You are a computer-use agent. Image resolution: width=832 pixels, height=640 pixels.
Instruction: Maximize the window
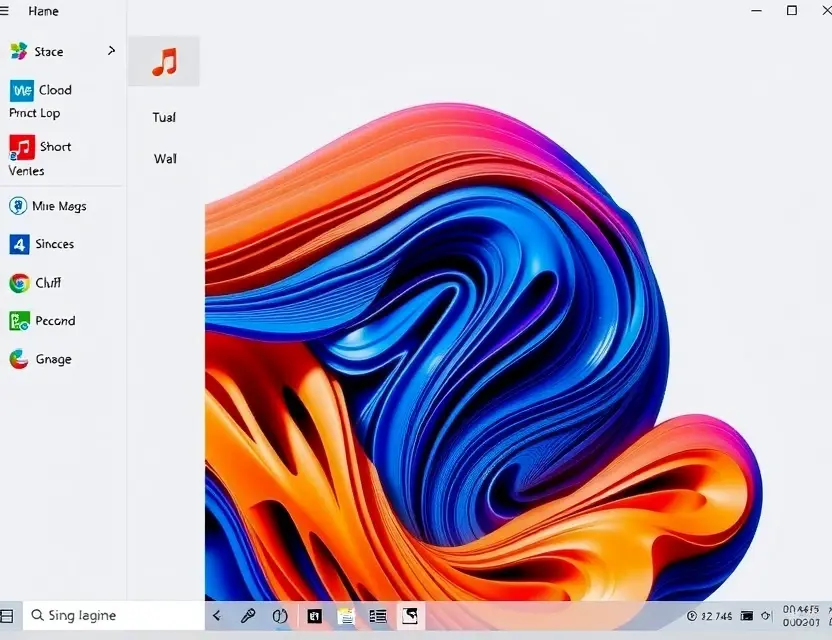point(792,10)
